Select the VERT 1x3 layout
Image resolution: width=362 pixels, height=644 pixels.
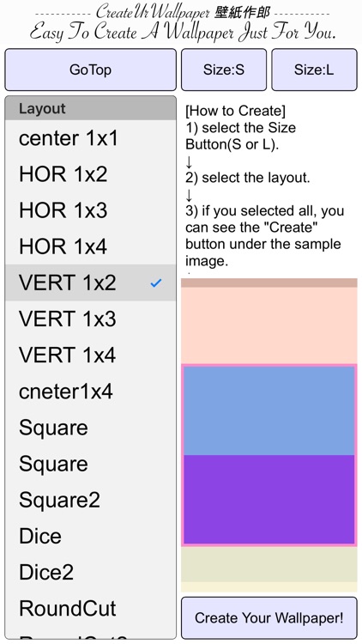pos(90,319)
